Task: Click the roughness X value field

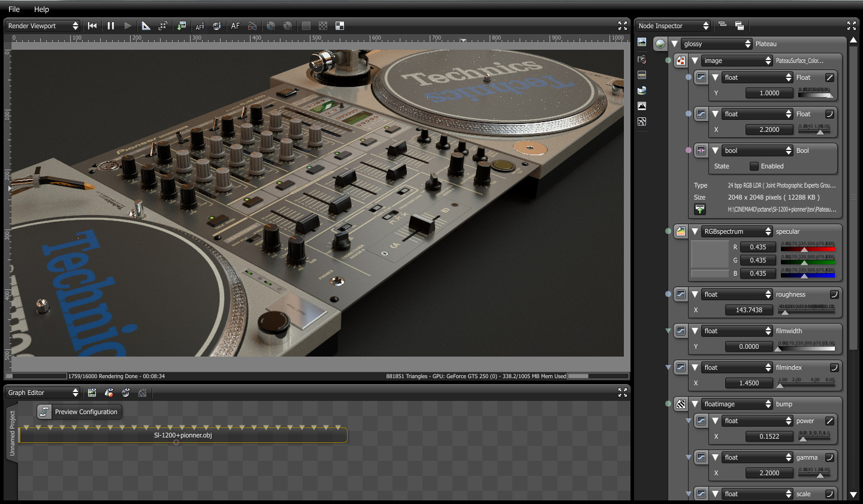Action: click(749, 310)
